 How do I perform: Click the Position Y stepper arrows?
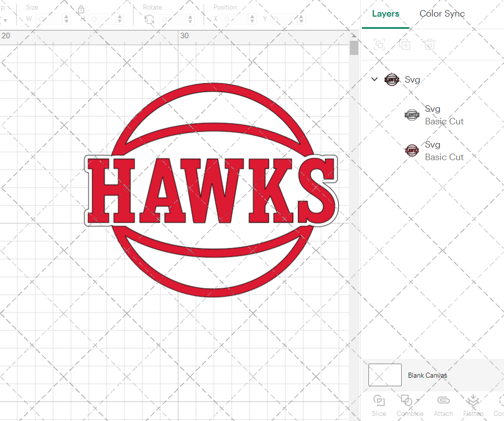[301, 19]
